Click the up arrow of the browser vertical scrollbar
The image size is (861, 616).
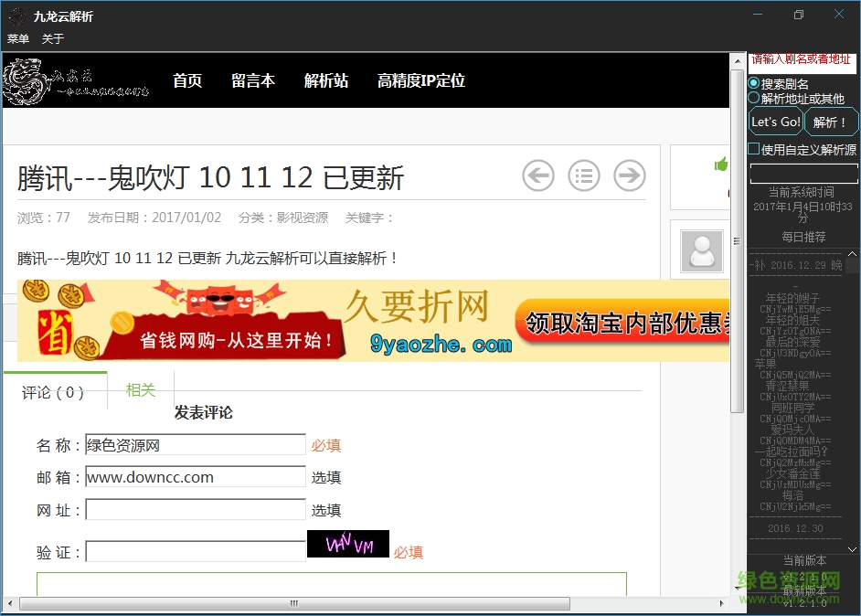(x=738, y=61)
